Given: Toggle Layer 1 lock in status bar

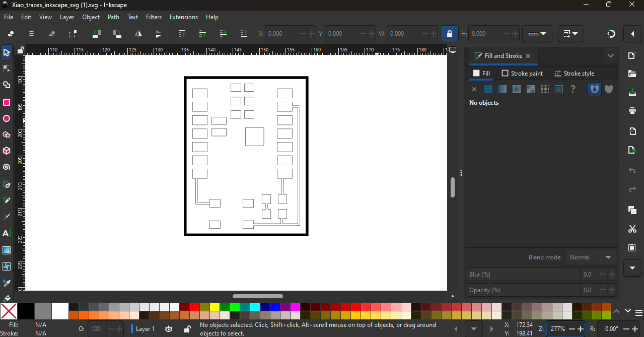Looking at the screenshot, I should [x=187, y=329].
